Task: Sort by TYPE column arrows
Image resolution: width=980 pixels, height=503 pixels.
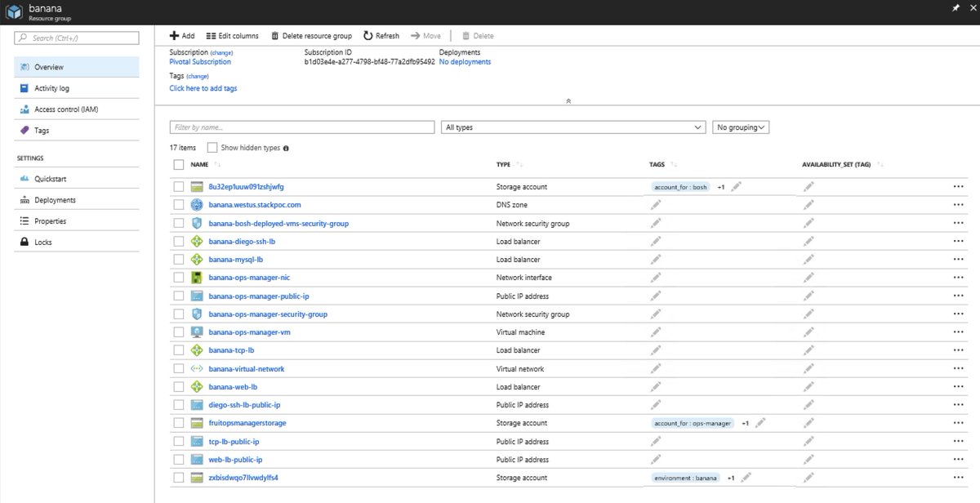Action: point(520,165)
